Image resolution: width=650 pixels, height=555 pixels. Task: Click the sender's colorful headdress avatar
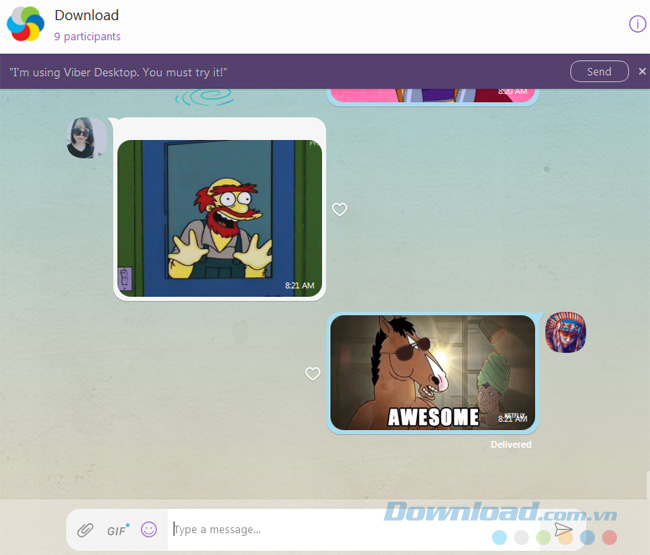[565, 332]
